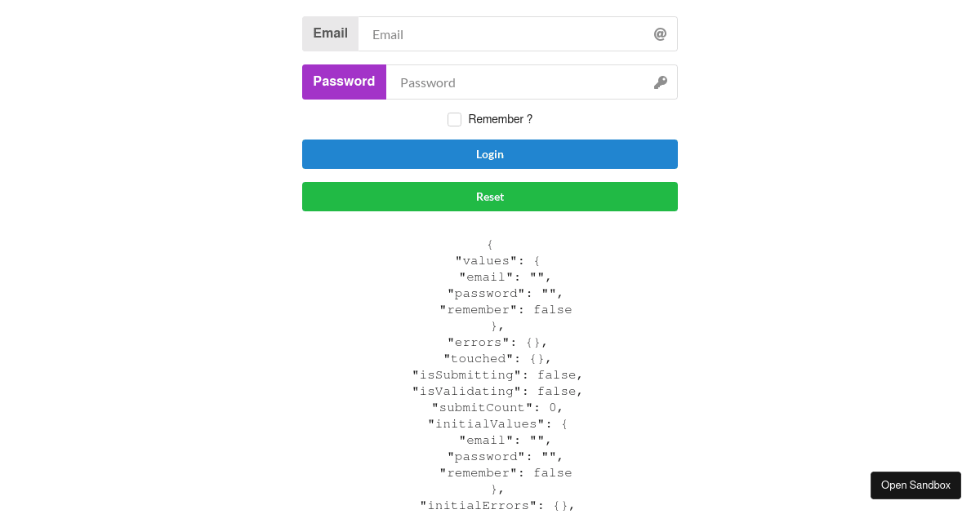Open Sandbox via the bottom-right button
Viewport: 980px width, 514px height.
(x=915, y=485)
